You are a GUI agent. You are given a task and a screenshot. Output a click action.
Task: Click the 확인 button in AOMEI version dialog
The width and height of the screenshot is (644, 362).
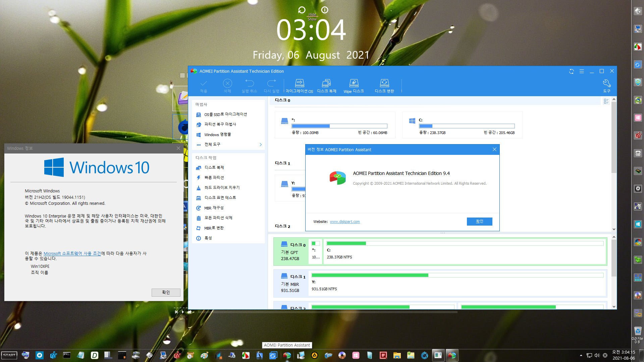click(x=479, y=221)
